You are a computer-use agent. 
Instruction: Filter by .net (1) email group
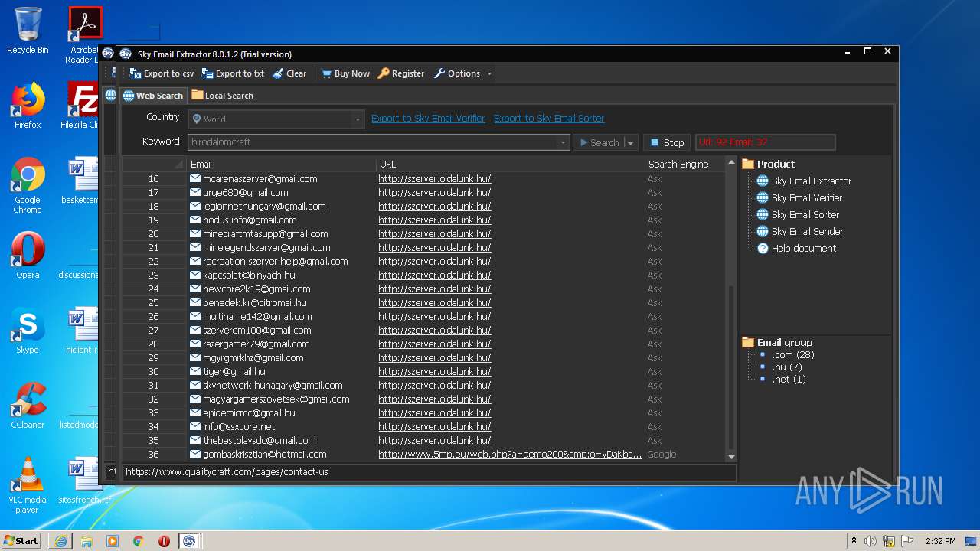pos(789,380)
